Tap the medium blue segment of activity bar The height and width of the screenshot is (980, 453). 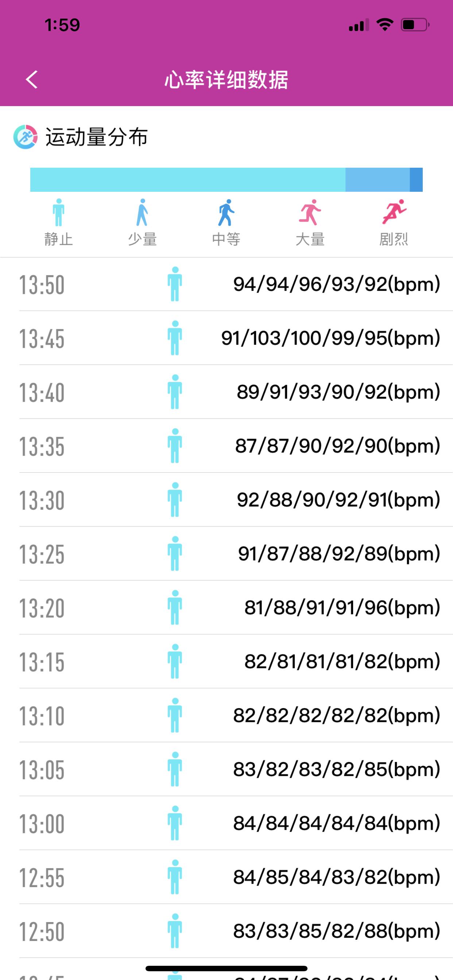point(377,180)
